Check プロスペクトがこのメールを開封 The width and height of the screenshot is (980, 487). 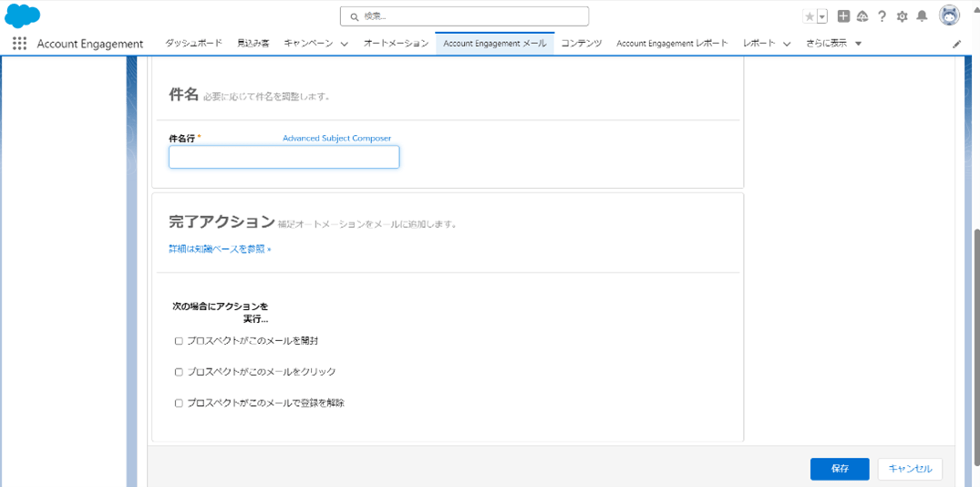point(179,341)
